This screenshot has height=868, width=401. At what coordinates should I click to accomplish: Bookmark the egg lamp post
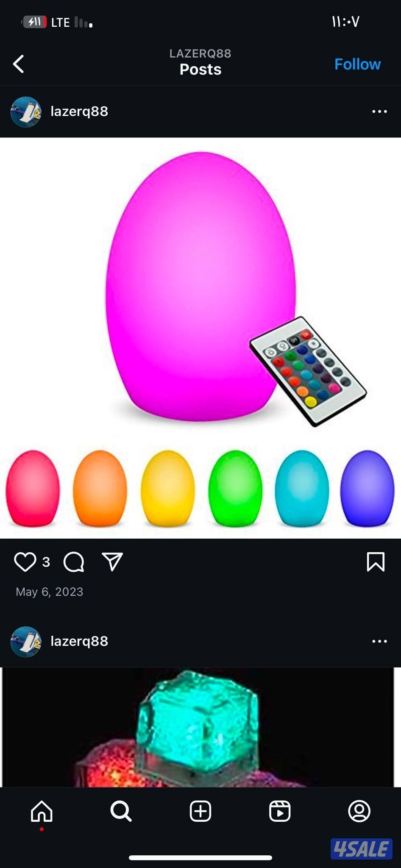[376, 562]
